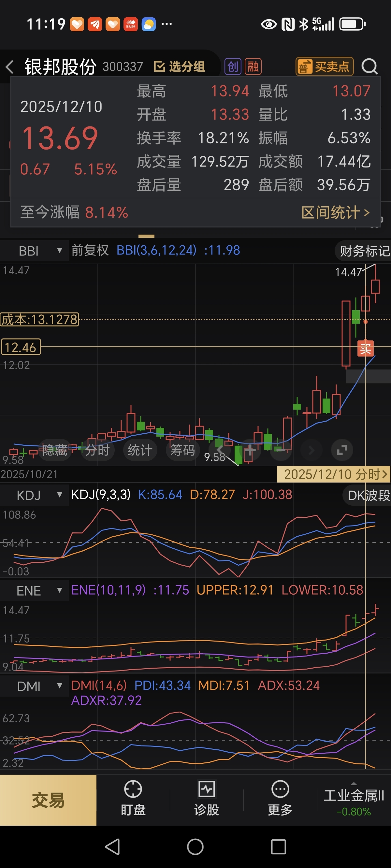
Task: Tap the Android recent apps square
Action: (279, 847)
